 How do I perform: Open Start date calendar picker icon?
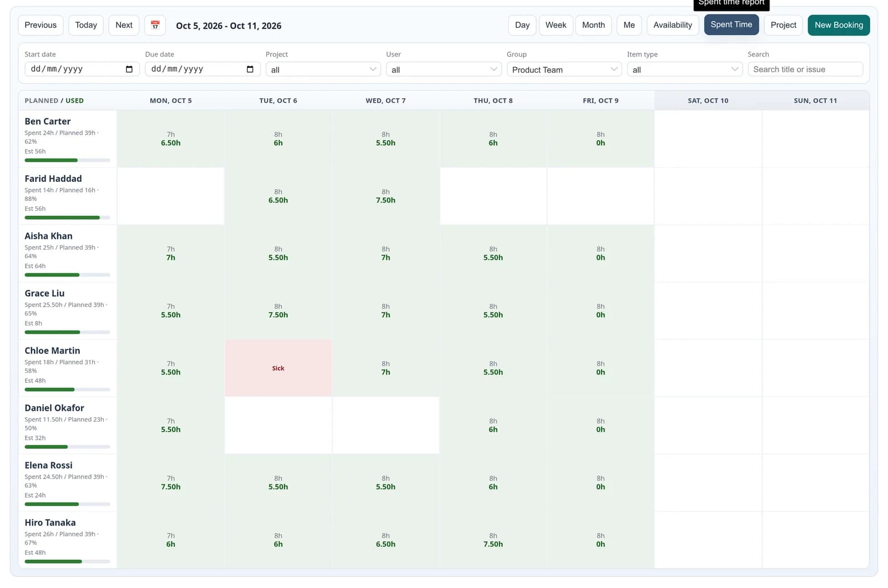pyautogui.click(x=129, y=69)
